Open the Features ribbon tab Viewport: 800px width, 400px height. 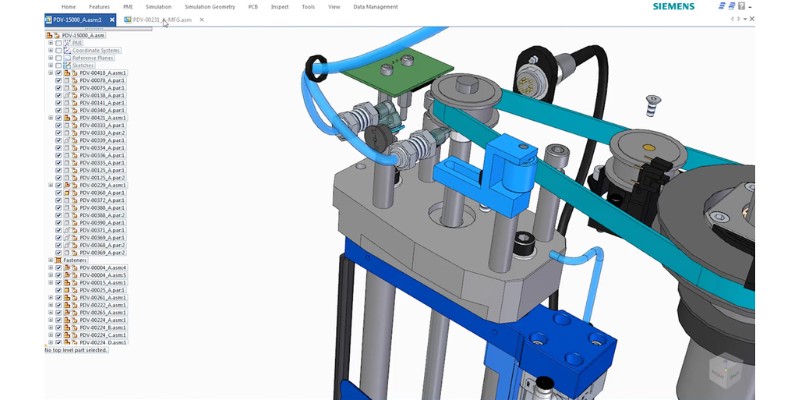99,7
